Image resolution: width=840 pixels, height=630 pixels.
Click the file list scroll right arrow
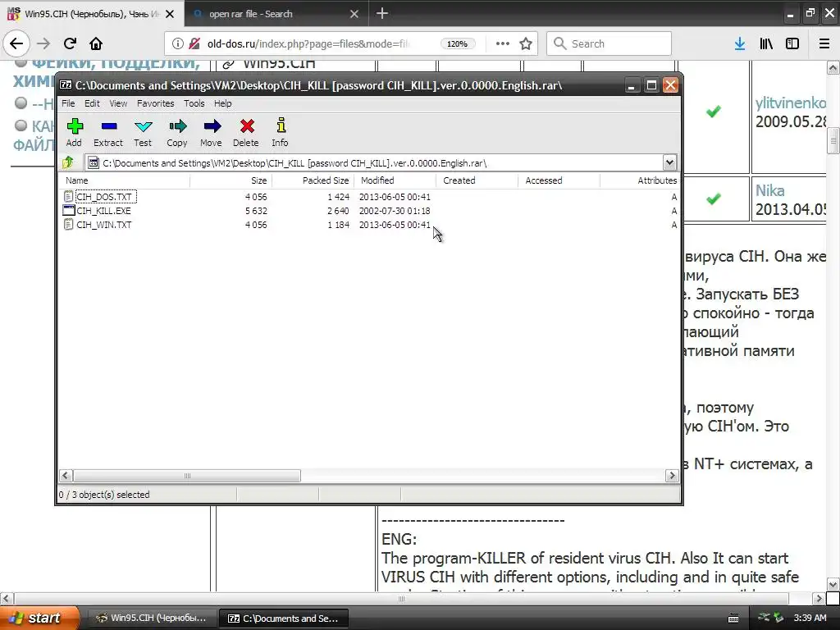[x=672, y=476]
